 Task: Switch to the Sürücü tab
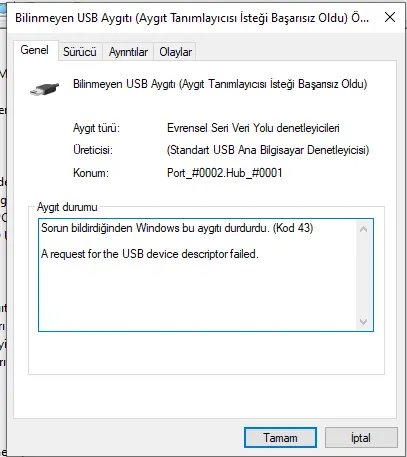coord(80,52)
